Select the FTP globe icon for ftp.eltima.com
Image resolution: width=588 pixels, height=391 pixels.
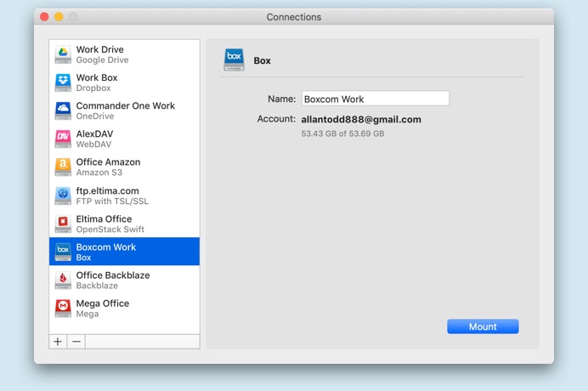point(63,195)
